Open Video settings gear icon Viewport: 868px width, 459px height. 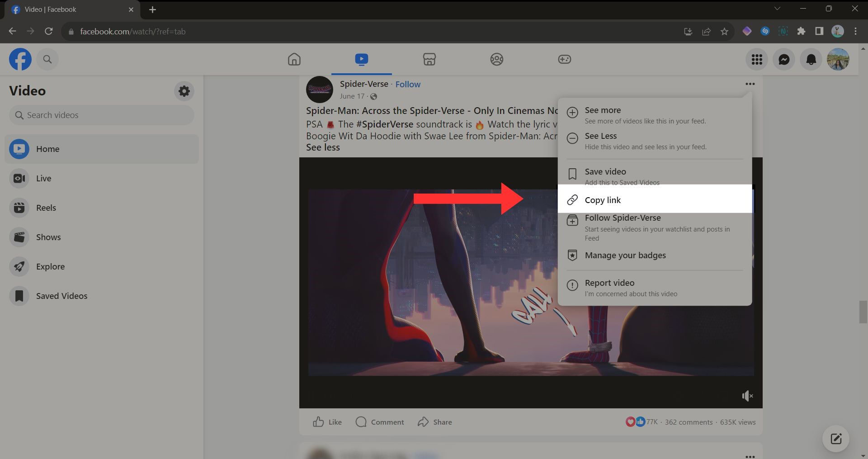(184, 91)
